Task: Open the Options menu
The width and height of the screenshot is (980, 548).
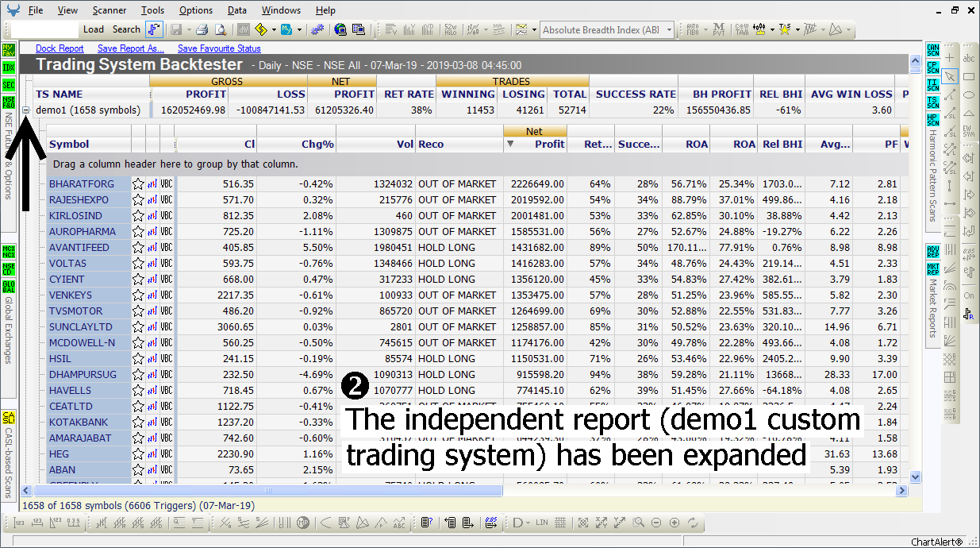Action: pos(196,10)
